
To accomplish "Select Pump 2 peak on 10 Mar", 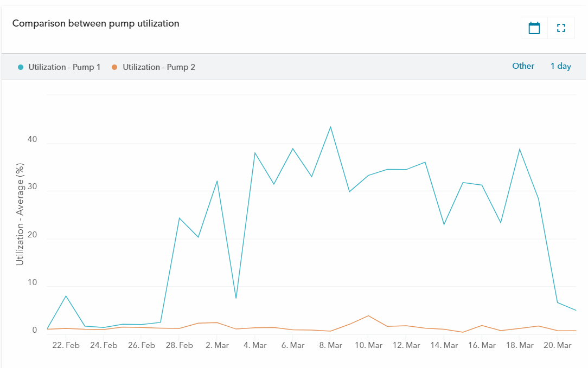I will point(368,315).
